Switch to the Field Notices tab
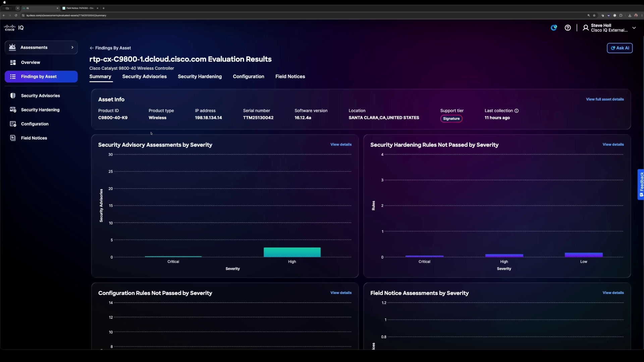The image size is (644, 362). pyautogui.click(x=290, y=76)
